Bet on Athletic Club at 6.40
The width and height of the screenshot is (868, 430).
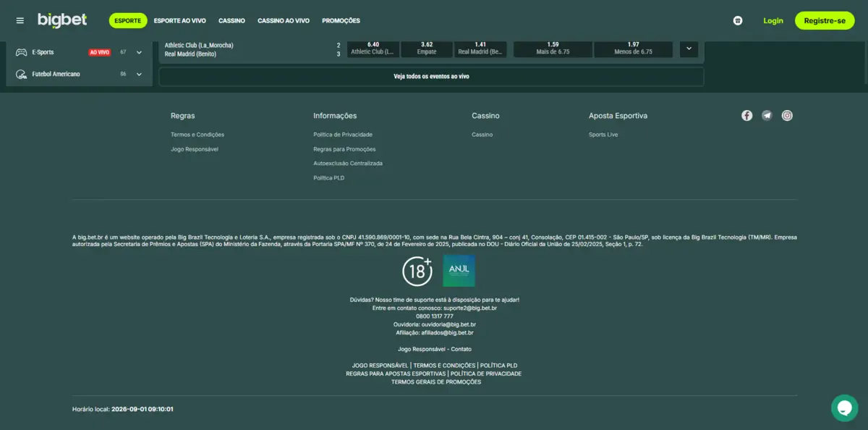coord(373,49)
